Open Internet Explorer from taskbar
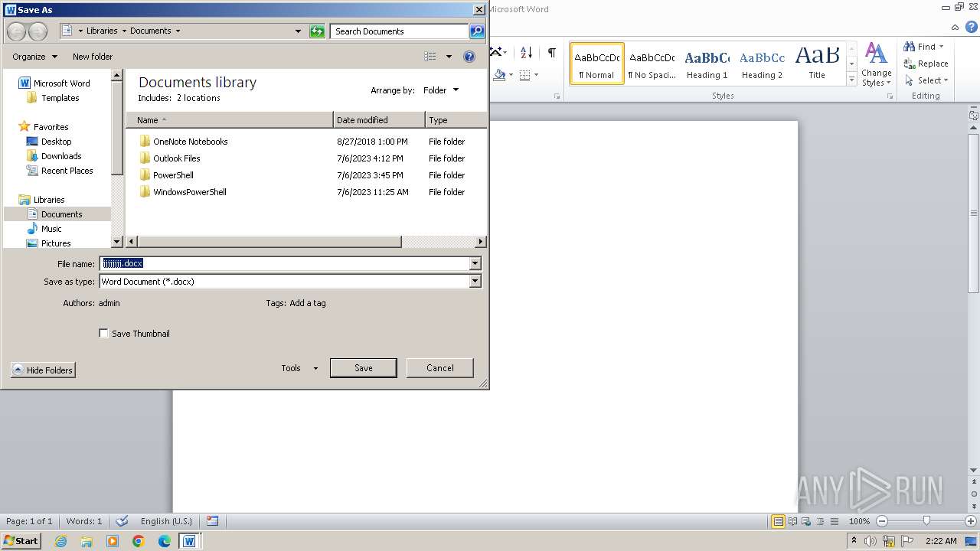This screenshot has width=980, height=551. click(60, 541)
